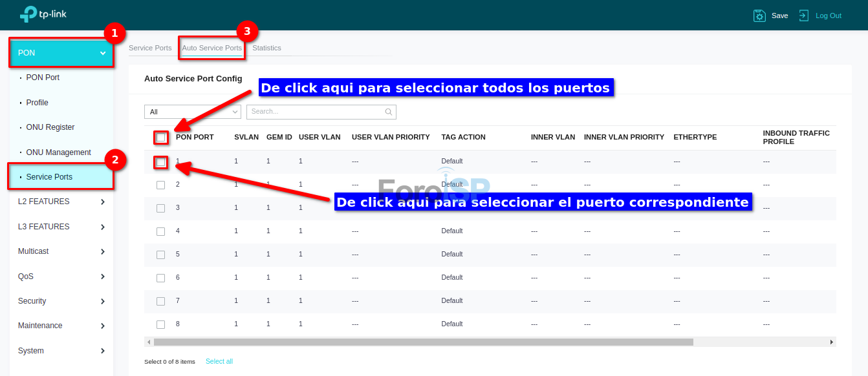Click the Search input field

pos(316,112)
